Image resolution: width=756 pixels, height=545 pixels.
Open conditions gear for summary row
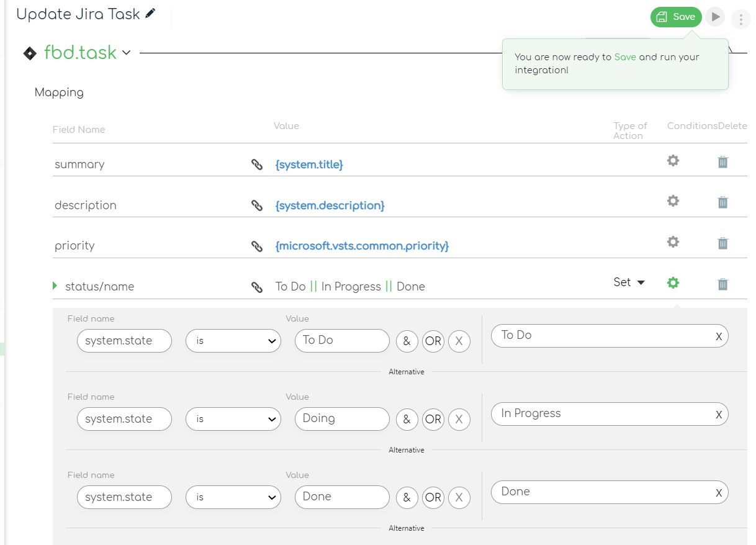673,161
